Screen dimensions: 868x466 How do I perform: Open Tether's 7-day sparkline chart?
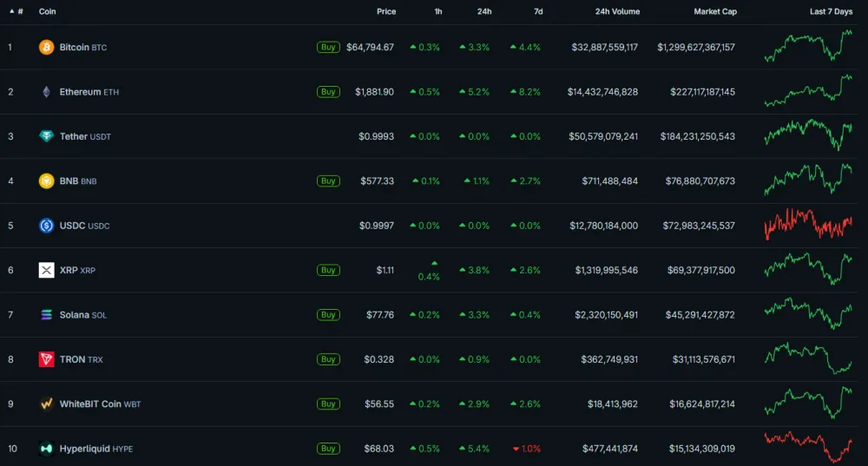point(808,135)
